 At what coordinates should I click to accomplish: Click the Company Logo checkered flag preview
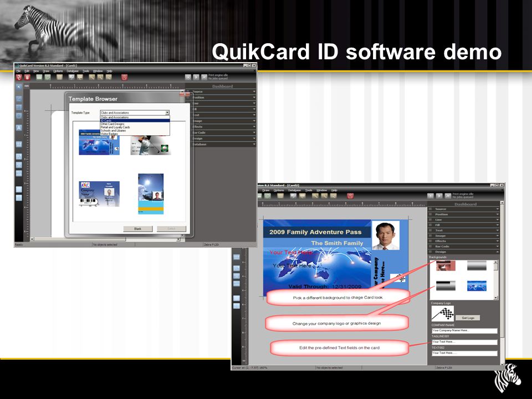(x=442, y=313)
